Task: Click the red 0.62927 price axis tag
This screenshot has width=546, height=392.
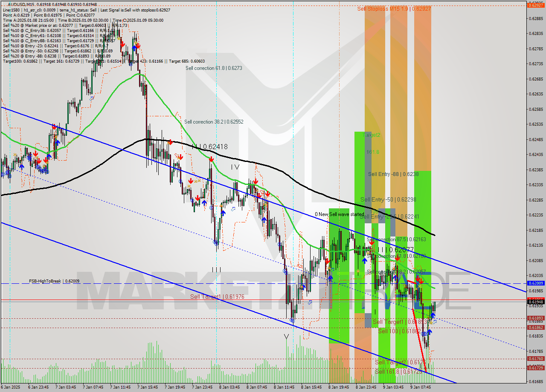Action: [536, 5]
